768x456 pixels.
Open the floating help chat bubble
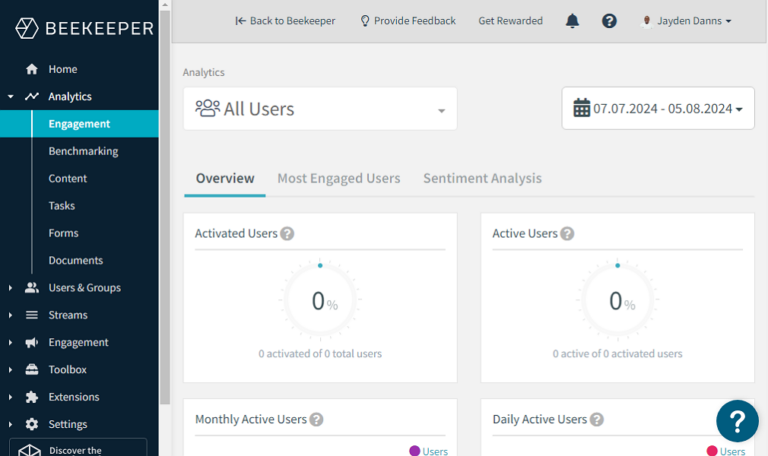click(x=737, y=421)
